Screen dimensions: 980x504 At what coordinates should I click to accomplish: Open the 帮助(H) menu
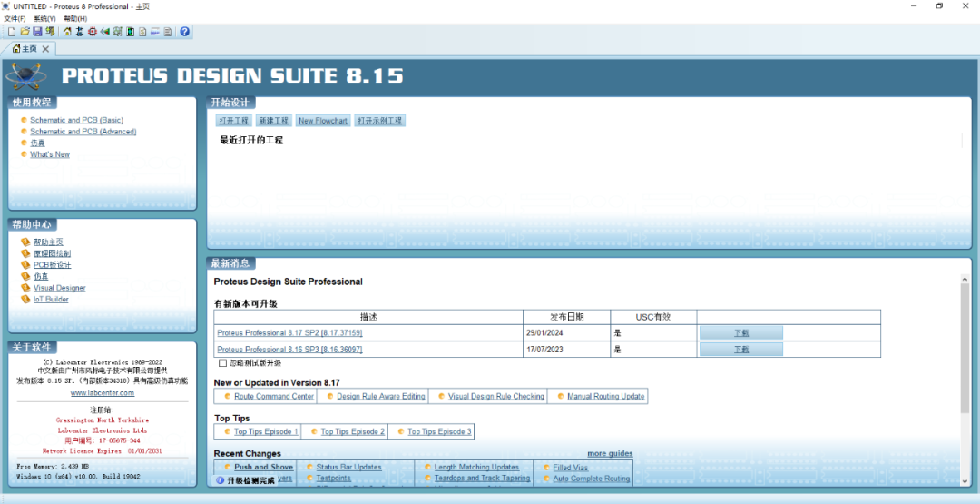pos(75,19)
